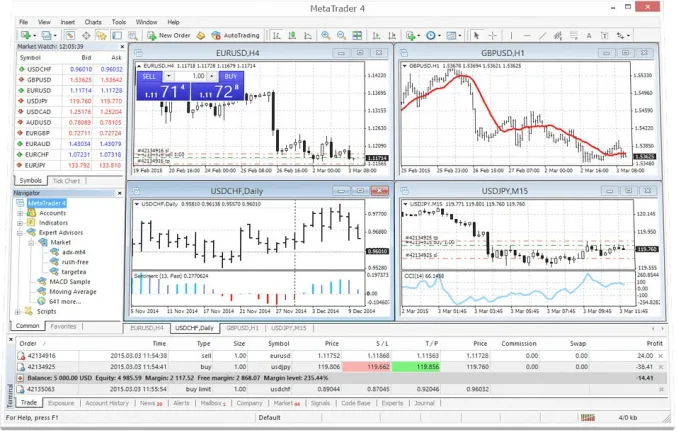677x435 pixels.
Task: Click the connection status bars in status bar
Action: 588,418
